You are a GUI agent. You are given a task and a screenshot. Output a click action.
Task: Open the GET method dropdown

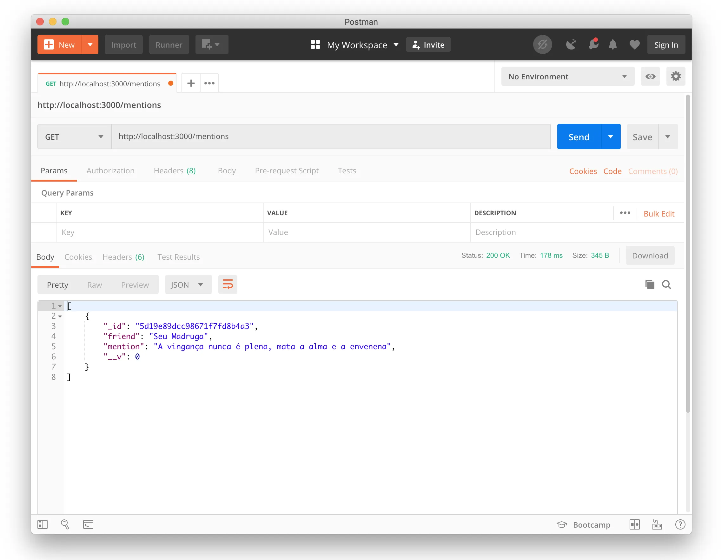[73, 136]
